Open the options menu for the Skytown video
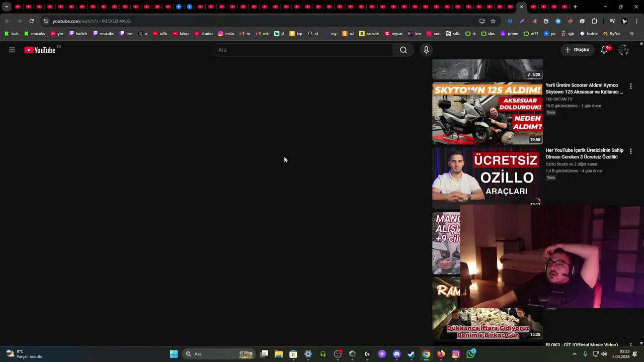Image resolution: width=644 pixels, height=362 pixels. pos(630,86)
